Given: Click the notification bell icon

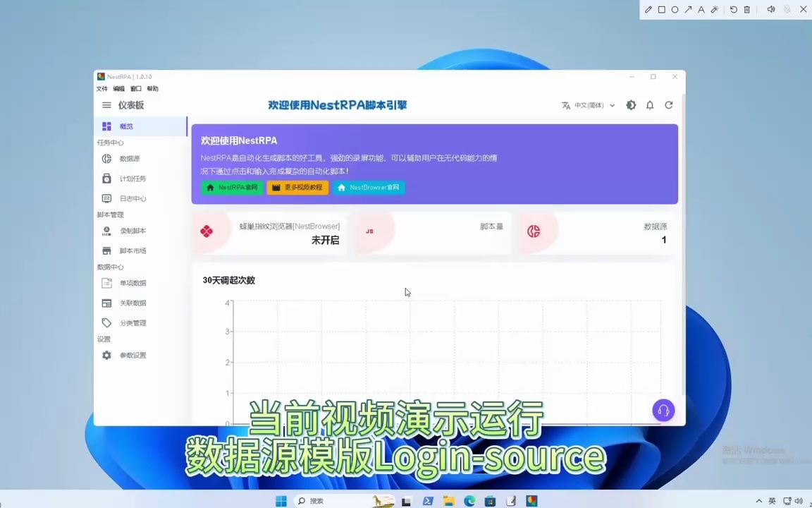Looking at the screenshot, I should [x=650, y=104].
